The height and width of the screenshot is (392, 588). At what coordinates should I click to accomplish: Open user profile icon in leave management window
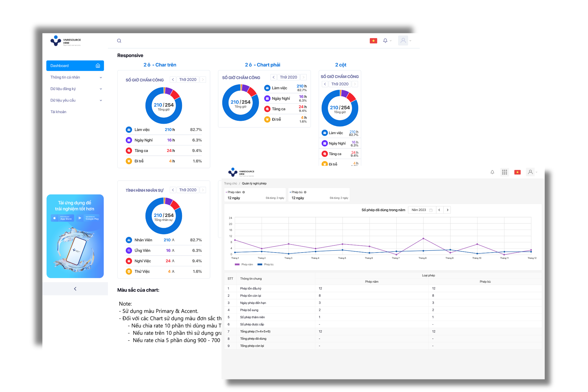530,172
